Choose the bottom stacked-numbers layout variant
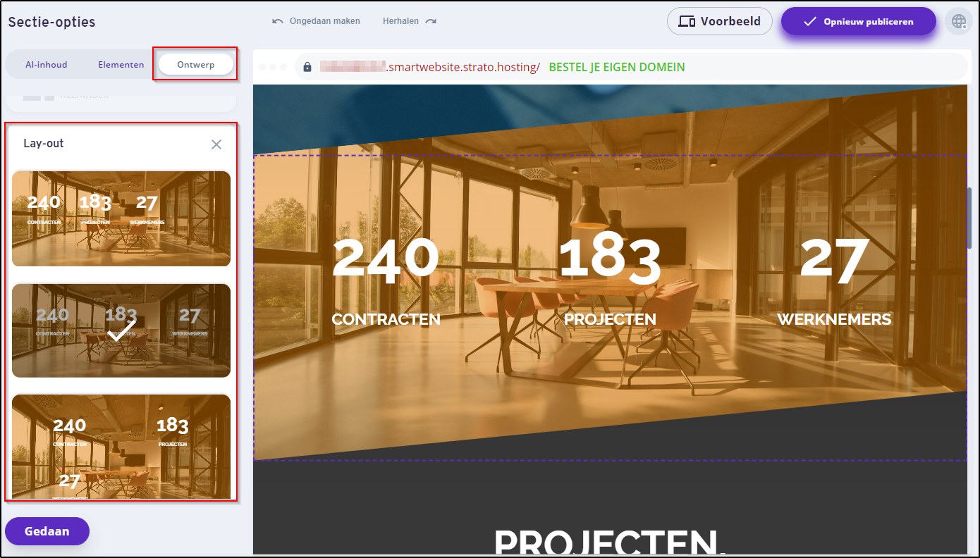The height and width of the screenshot is (558, 980). click(121, 449)
